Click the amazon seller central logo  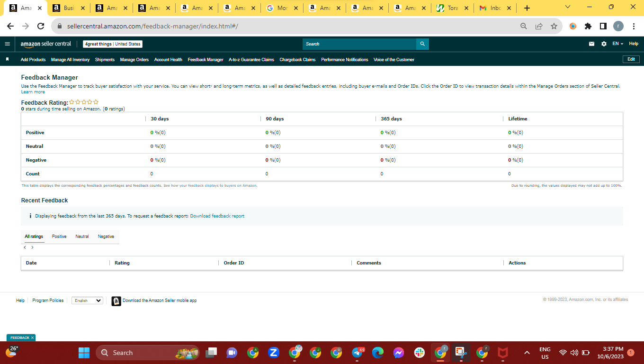coord(46,44)
